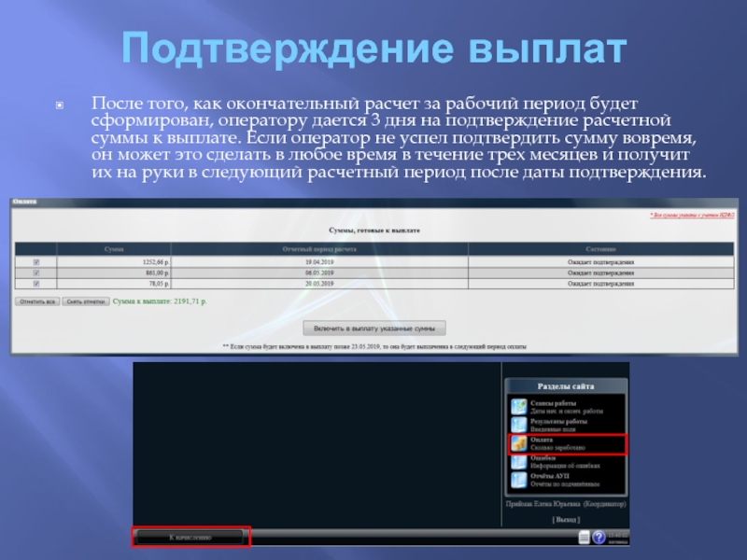Click Ожидает подтверждения in the 19.04.2019 row
The height and width of the screenshot is (560, 747).
[600, 262]
